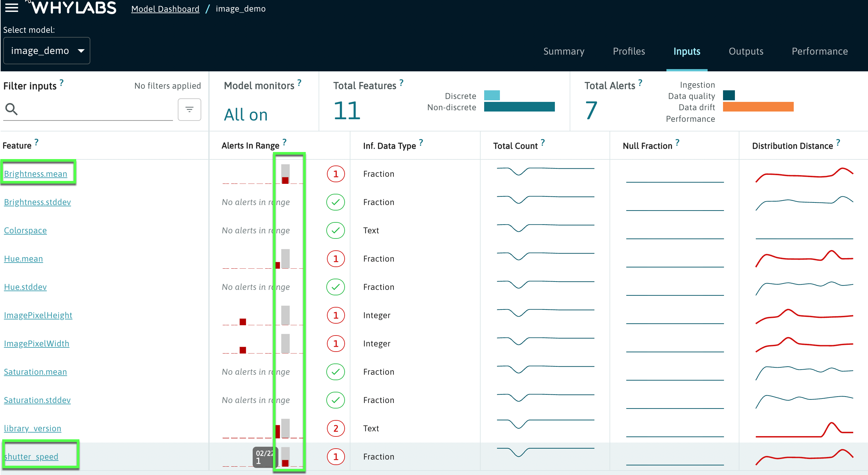
Task: Open the hamburger navigation menu
Action: pos(12,8)
